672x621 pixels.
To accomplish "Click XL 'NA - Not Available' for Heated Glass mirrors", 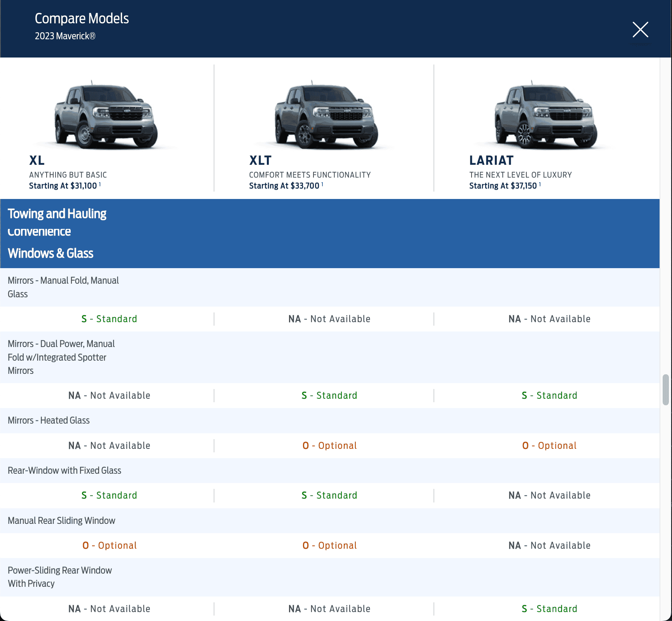I will (x=109, y=446).
